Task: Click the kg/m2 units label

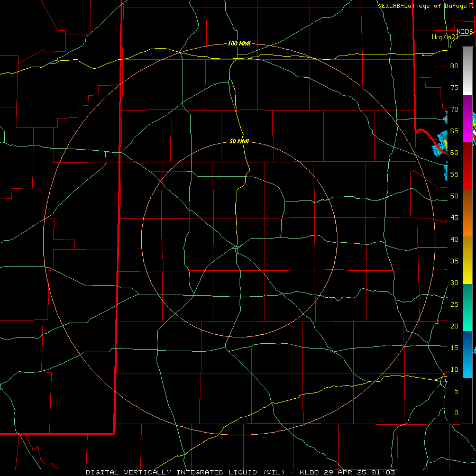Action: [x=445, y=37]
